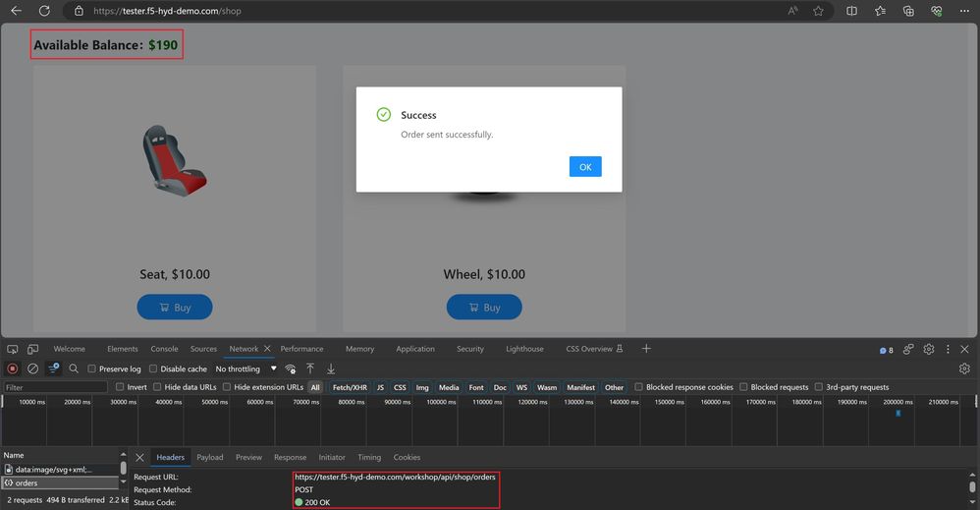The height and width of the screenshot is (510, 980).
Task: Switch to the Payload tab
Action: point(209,457)
